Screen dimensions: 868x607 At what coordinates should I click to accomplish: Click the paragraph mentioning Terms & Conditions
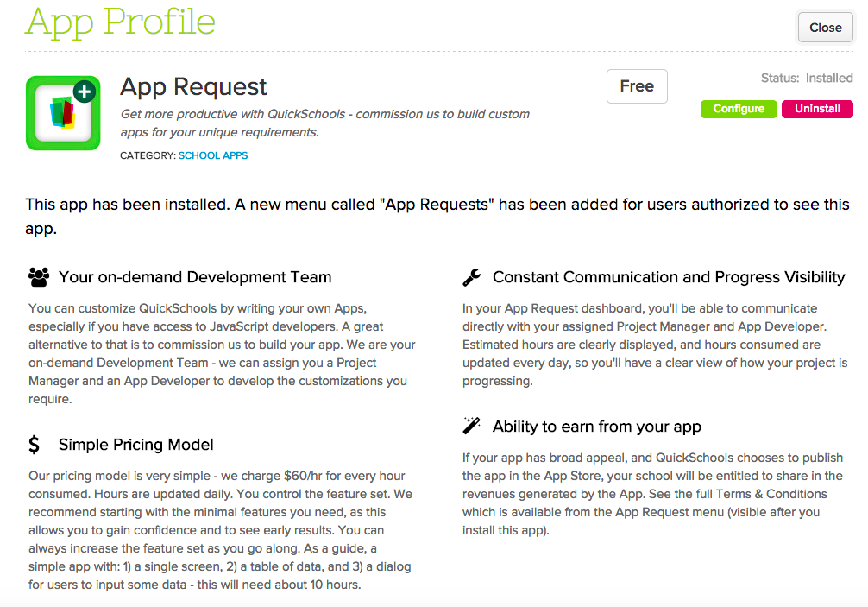click(x=652, y=494)
